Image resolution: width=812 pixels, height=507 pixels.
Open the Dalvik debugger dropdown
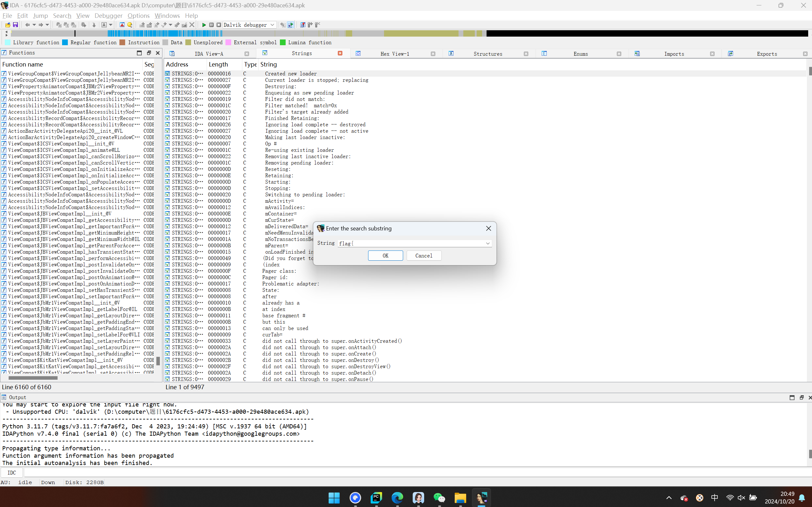pos(273,25)
